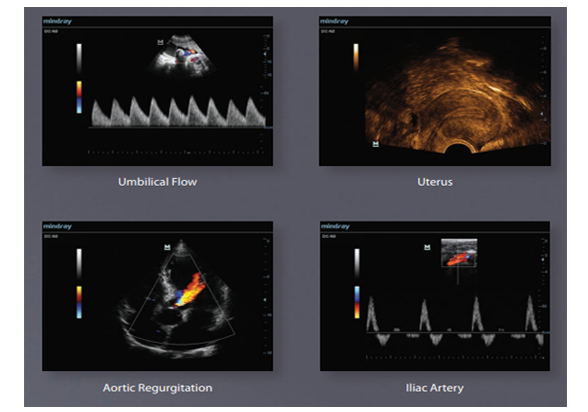This screenshot has height=412, width=588.
Task: Open the Umbilical Flow ultrasound image
Action: (x=158, y=91)
